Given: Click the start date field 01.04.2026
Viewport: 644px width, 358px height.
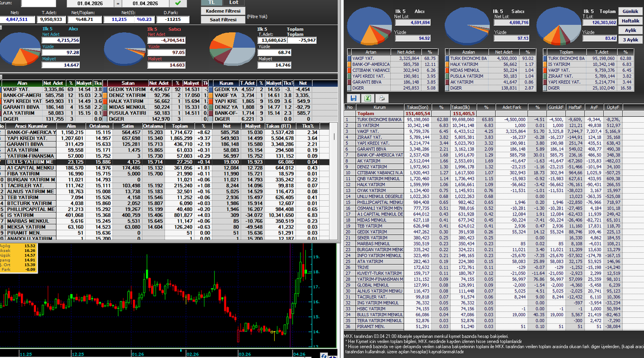Looking at the screenshot, I should point(91,3).
